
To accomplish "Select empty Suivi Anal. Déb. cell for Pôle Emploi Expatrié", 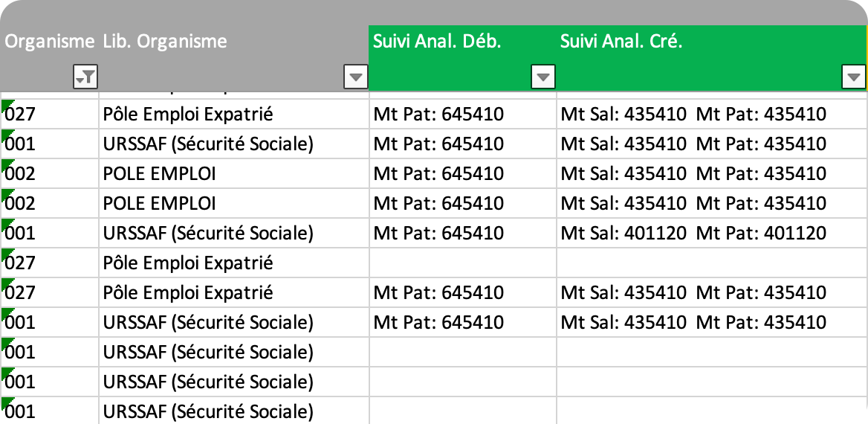I will click(x=462, y=263).
